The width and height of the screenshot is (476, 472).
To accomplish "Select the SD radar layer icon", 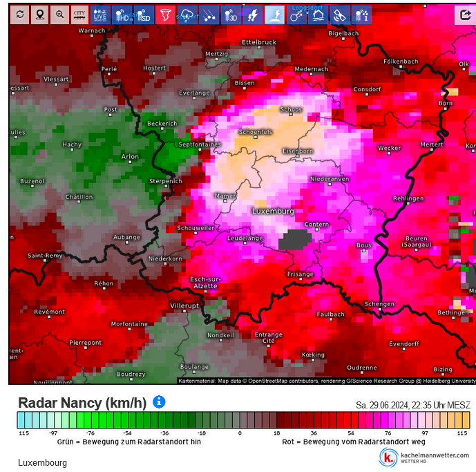I will [x=144, y=15].
